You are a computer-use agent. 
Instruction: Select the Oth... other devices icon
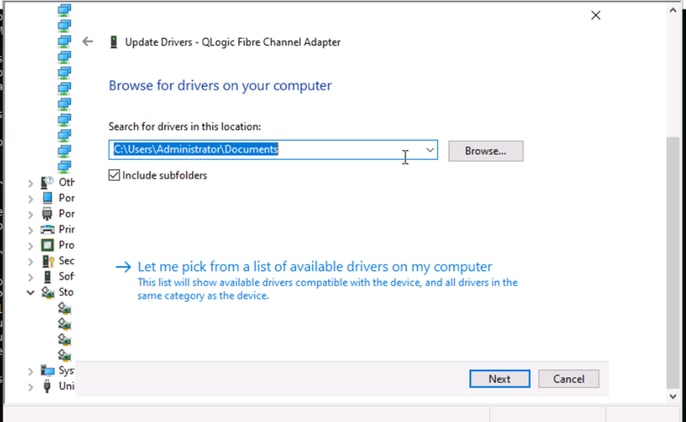(x=47, y=182)
